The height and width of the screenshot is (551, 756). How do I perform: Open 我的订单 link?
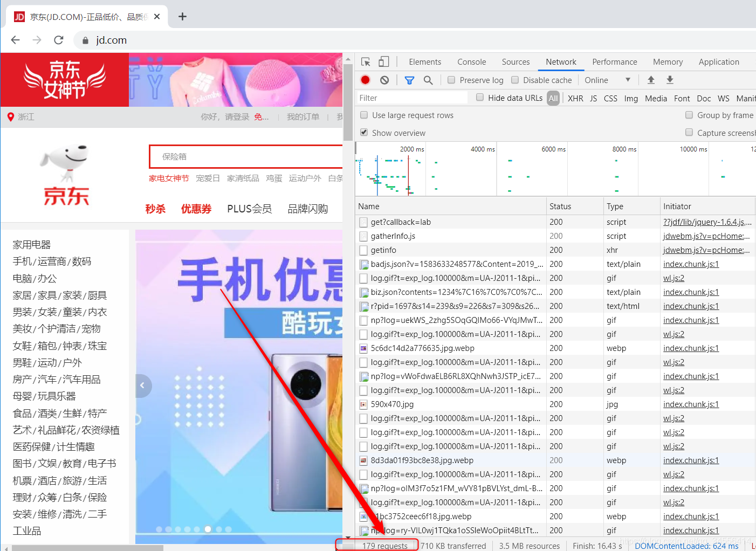click(303, 116)
